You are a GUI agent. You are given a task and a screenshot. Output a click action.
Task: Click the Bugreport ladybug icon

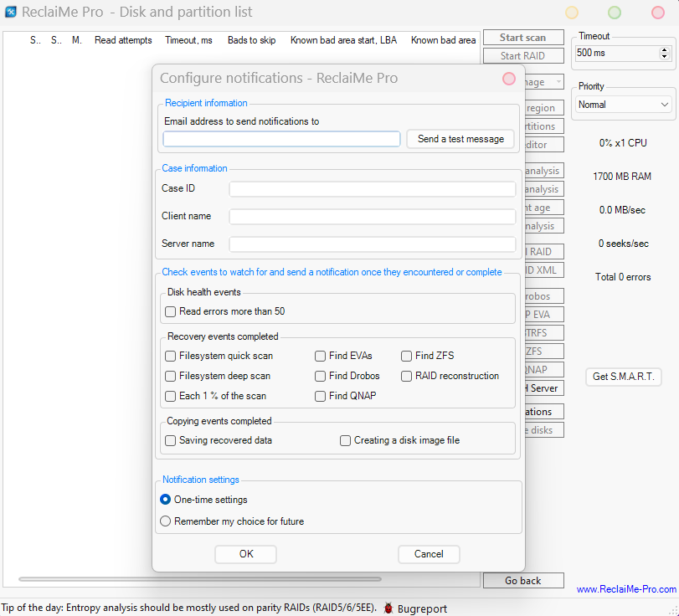388,608
